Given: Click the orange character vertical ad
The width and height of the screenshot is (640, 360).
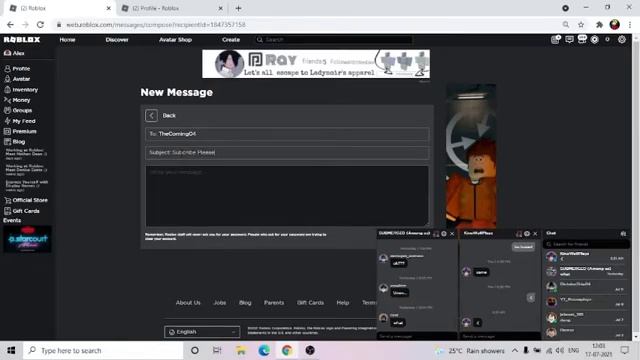Looking at the screenshot, I should (471, 156).
